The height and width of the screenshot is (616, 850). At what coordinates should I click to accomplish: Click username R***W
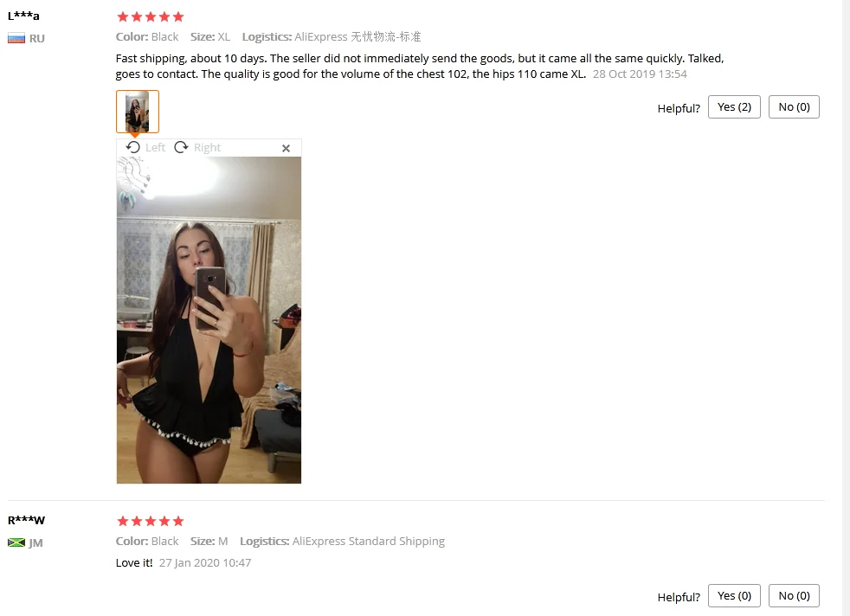pyautogui.click(x=26, y=520)
